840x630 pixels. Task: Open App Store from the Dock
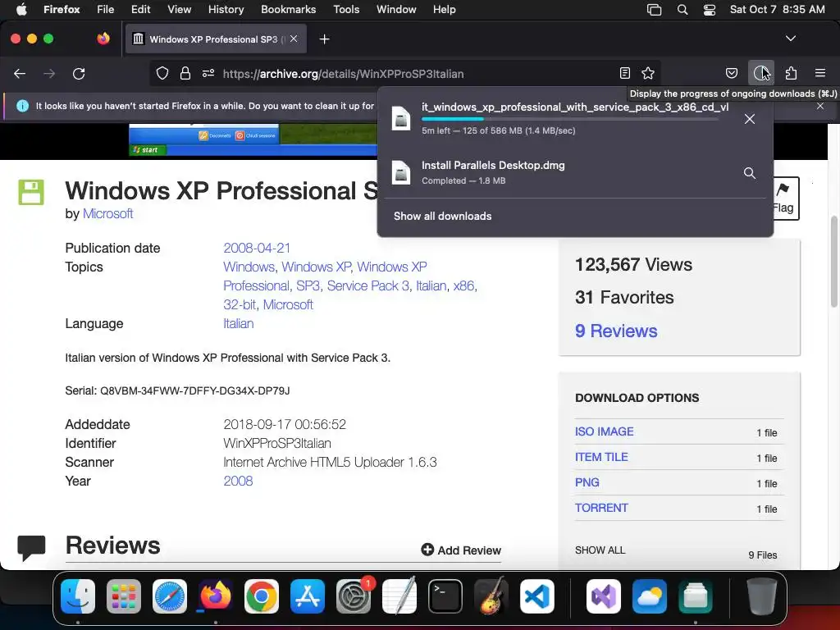click(x=308, y=596)
